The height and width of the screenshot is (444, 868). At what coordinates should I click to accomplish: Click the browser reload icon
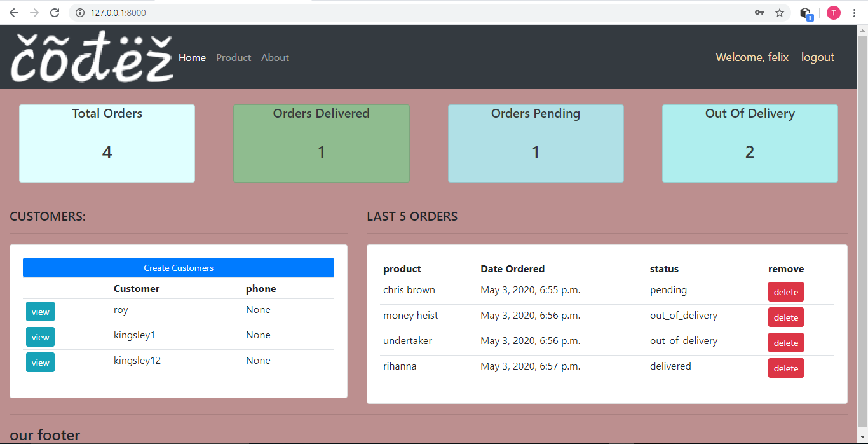coord(54,12)
